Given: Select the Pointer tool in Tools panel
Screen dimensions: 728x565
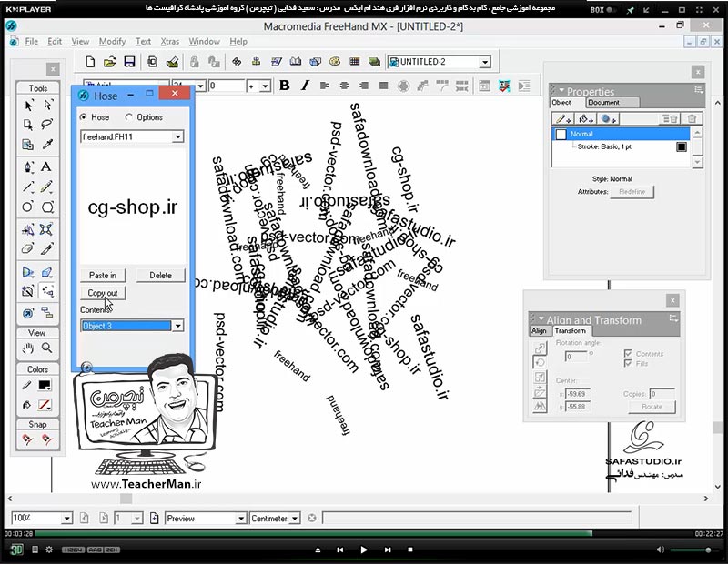Looking at the screenshot, I should (x=28, y=106).
